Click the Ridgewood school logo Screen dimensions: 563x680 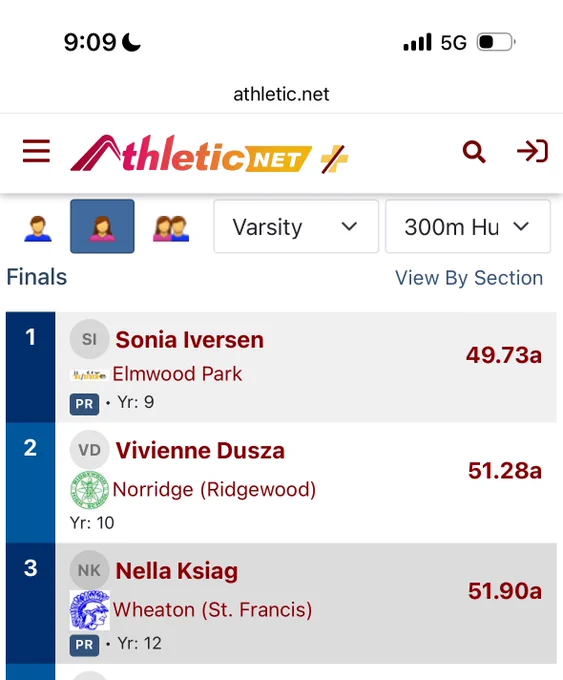(x=89, y=490)
